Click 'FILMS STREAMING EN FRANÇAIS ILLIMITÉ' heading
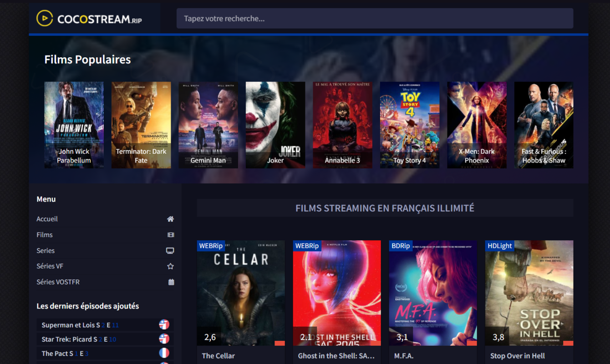This screenshot has width=610, height=364. pyautogui.click(x=385, y=208)
